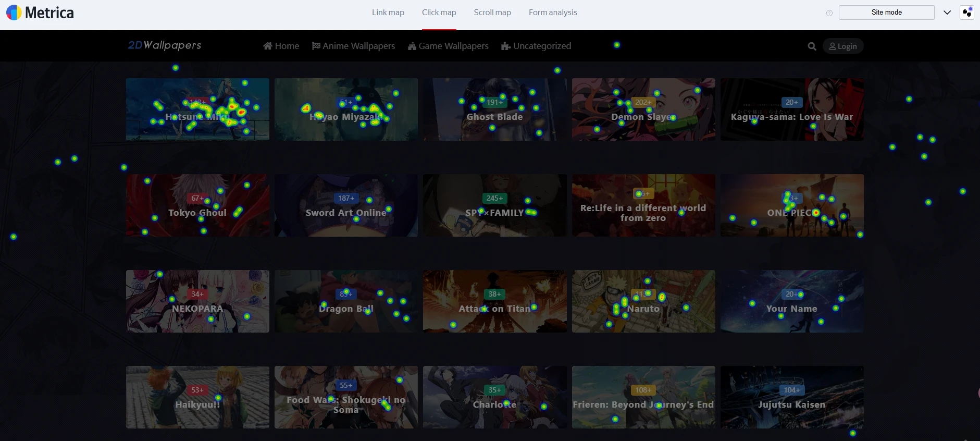Image resolution: width=980 pixels, height=441 pixels.
Task: Expand the Site mode dropdown arrow
Action: click(947, 13)
